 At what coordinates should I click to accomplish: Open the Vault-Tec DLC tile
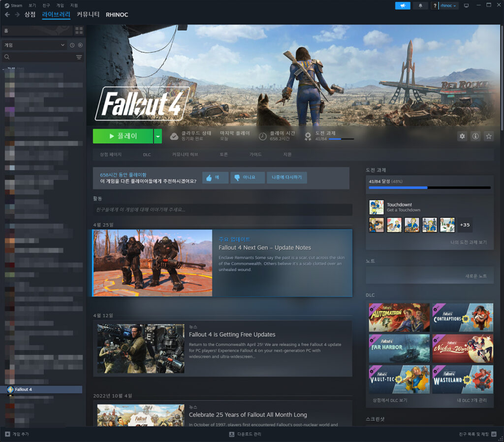[x=399, y=380]
